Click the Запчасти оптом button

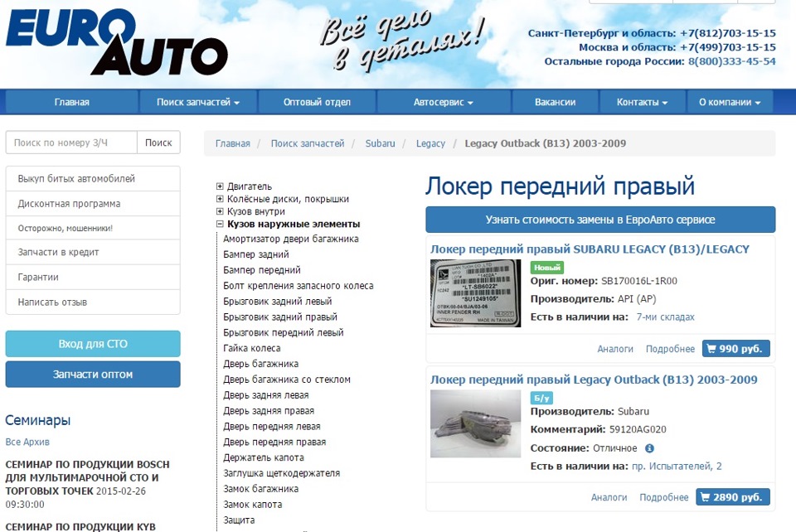(93, 375)
